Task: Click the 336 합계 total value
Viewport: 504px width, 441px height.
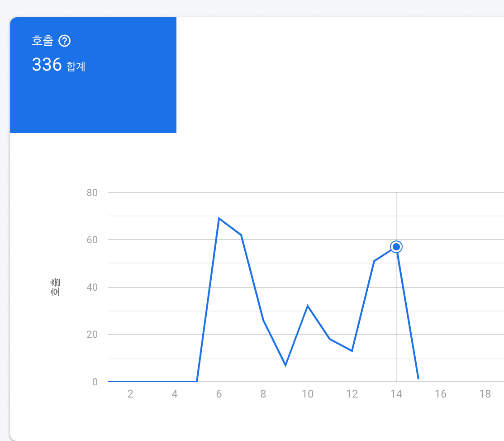Action: [x=58, y=66]
